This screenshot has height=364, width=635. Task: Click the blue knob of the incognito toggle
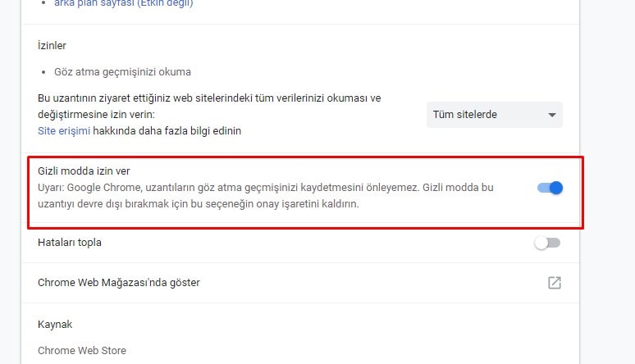pos(556,188)
